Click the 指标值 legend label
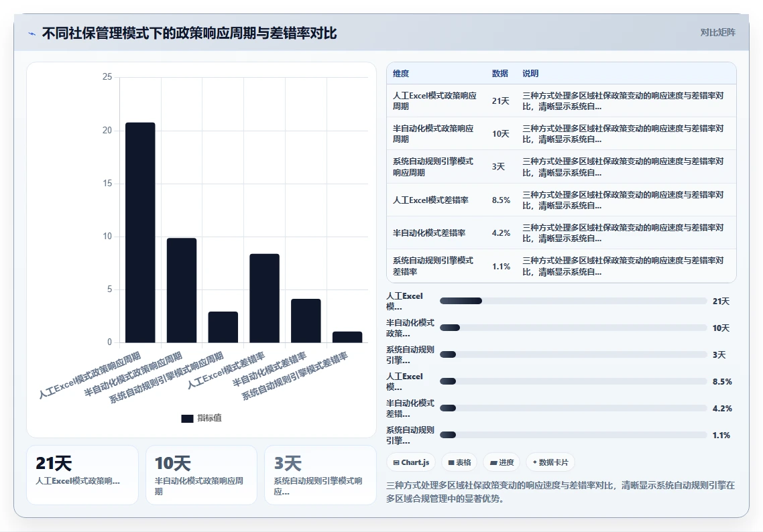 coord(209,418)
